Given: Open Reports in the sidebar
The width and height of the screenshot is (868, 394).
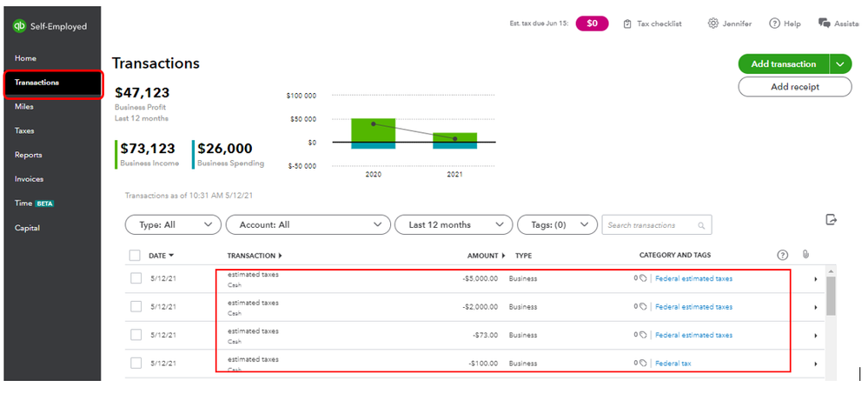Looking at the screenshot, I should pos(28,155).
